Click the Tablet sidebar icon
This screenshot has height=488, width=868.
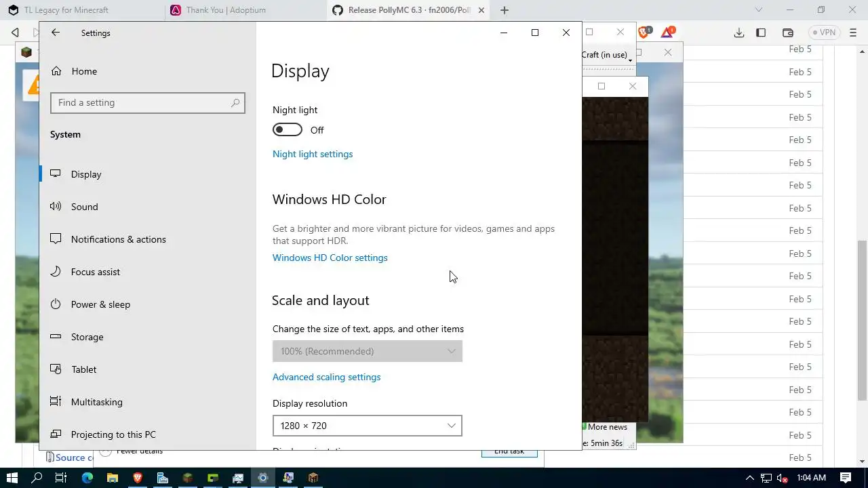[56, 369]
